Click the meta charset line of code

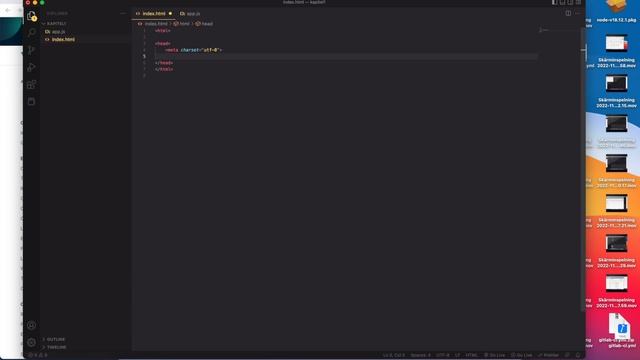point(193,50)
